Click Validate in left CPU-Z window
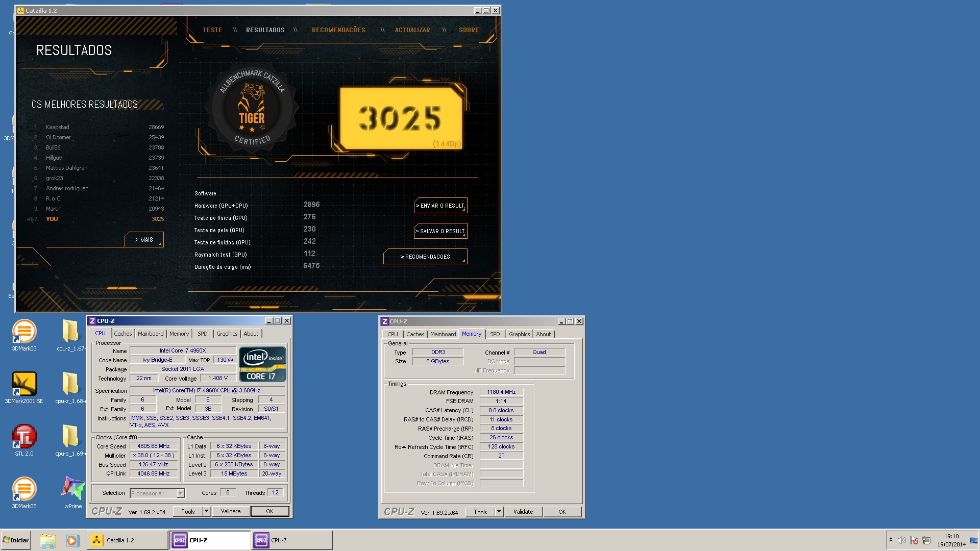 coord(231,511)
